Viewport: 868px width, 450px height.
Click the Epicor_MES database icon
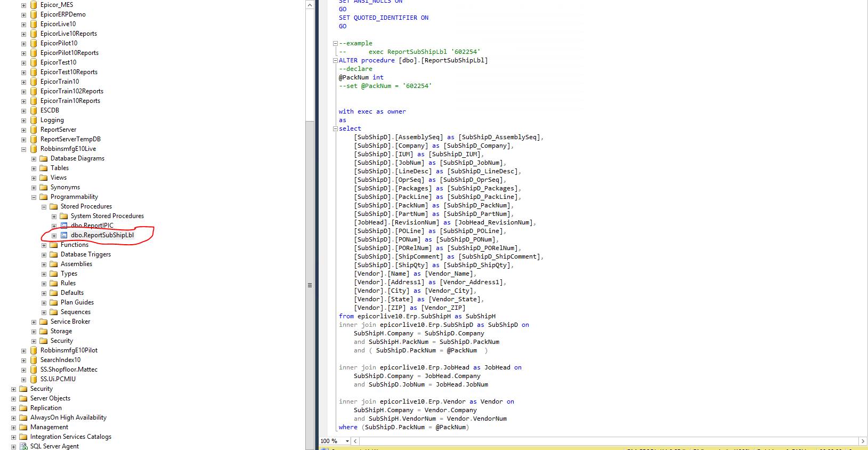pyautogui.click(x=34, y=5)
